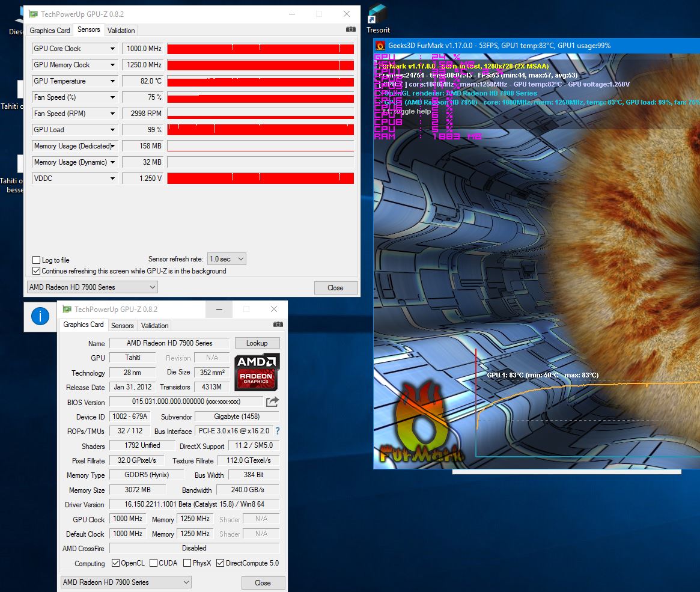Minimize the lower GPU-Z window
700x592 pixels.
point(219,309)
